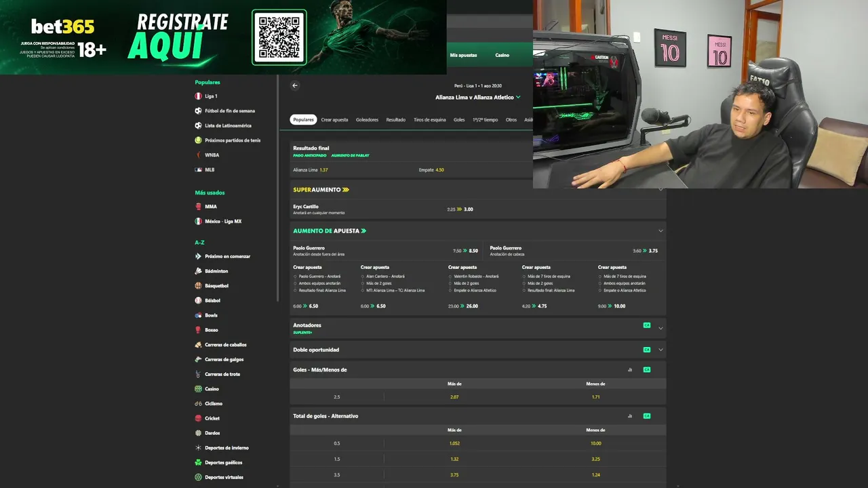
Task: Click the Deportes virtuales icon
Action: [x=198, y=477]
